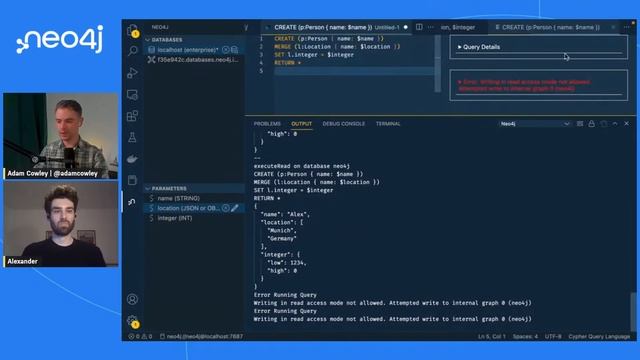This screenshot has width=640, height=360.
Task: Open the Accounts menu icon
Action: tap(132, 299)
